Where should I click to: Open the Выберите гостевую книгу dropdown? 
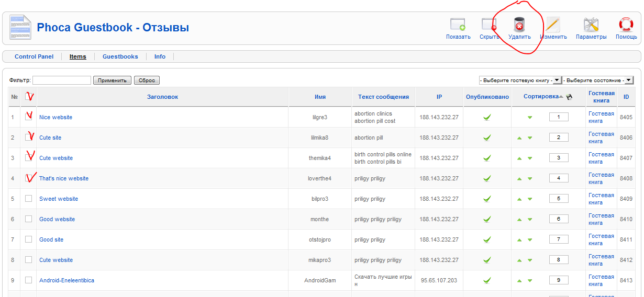[x=520, y=81]
